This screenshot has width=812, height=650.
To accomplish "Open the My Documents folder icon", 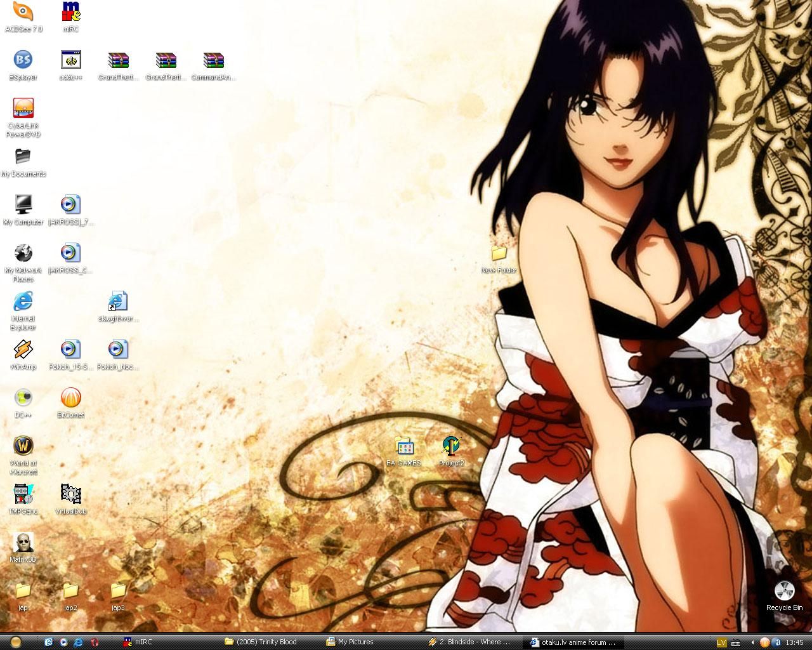I will tap(23, 162).
